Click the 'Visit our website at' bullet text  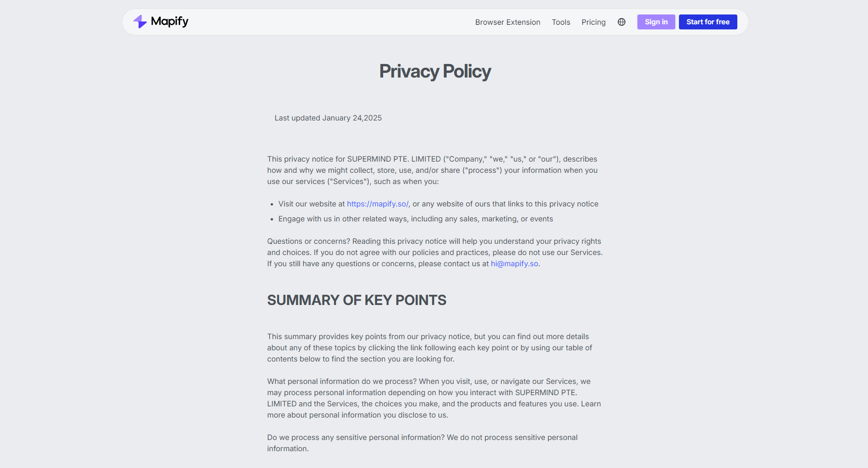pos(311,204)
